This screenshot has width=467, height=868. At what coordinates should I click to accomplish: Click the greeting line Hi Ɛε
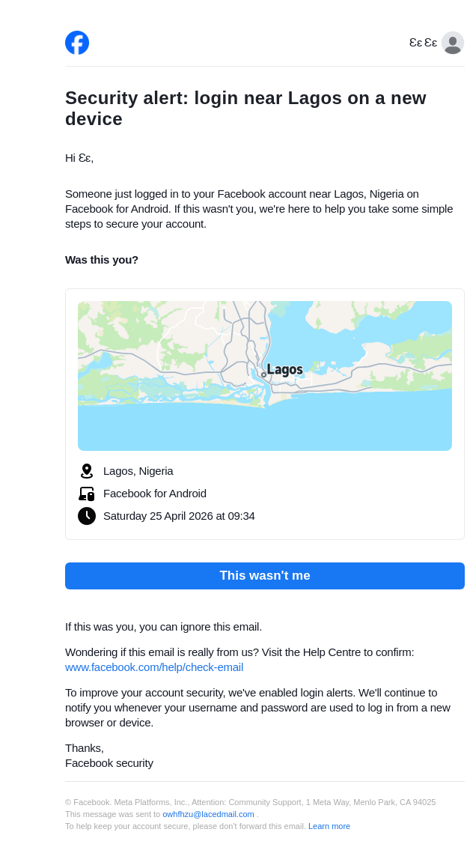79,158
